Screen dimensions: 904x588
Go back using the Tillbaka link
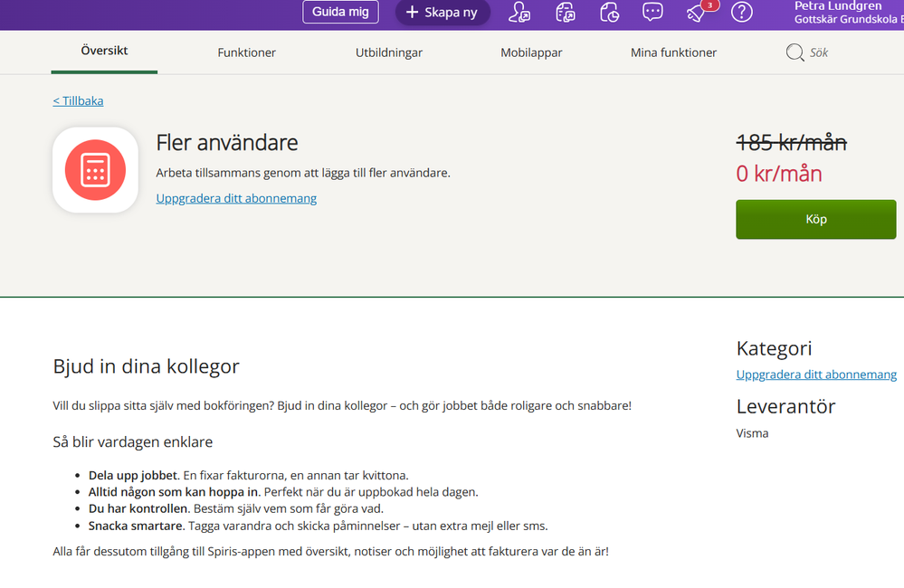click(x=77, y=100)
